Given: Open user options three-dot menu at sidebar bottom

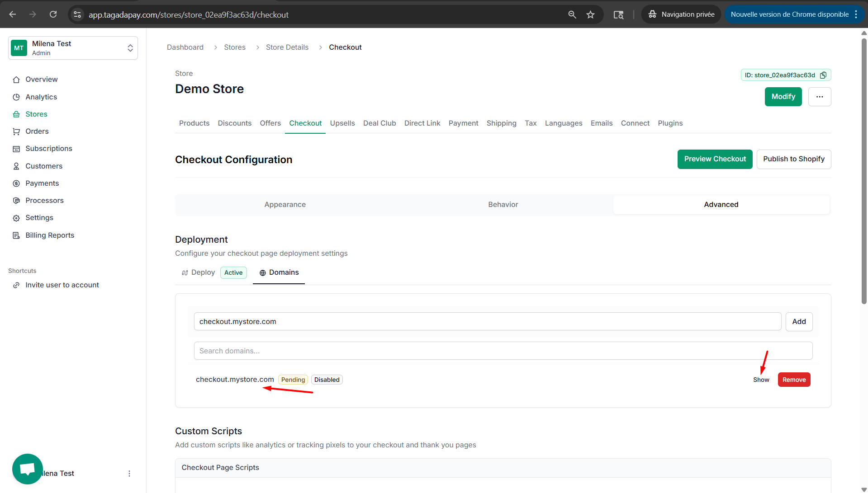Looking at the screenshot, I should 129,474.
